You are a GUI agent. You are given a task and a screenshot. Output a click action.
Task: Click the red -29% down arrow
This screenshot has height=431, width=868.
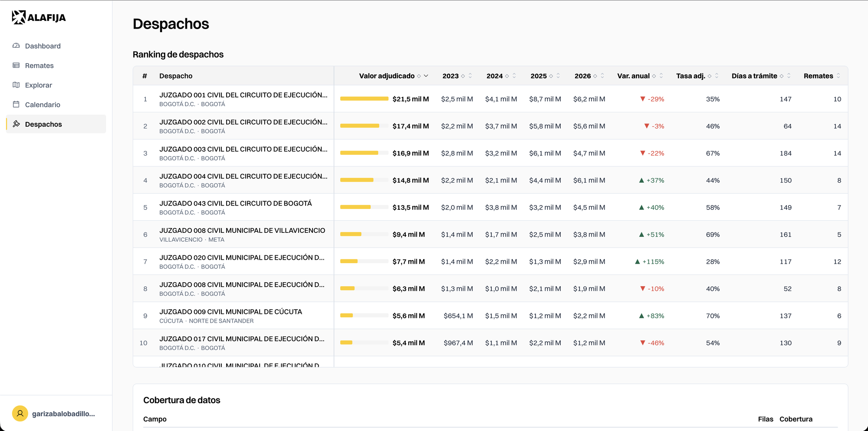click(x=643, y=99)
